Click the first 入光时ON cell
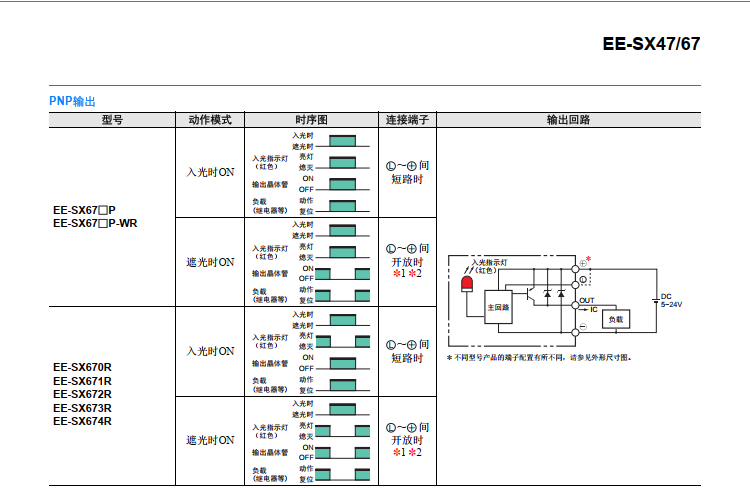 [210, 172]
